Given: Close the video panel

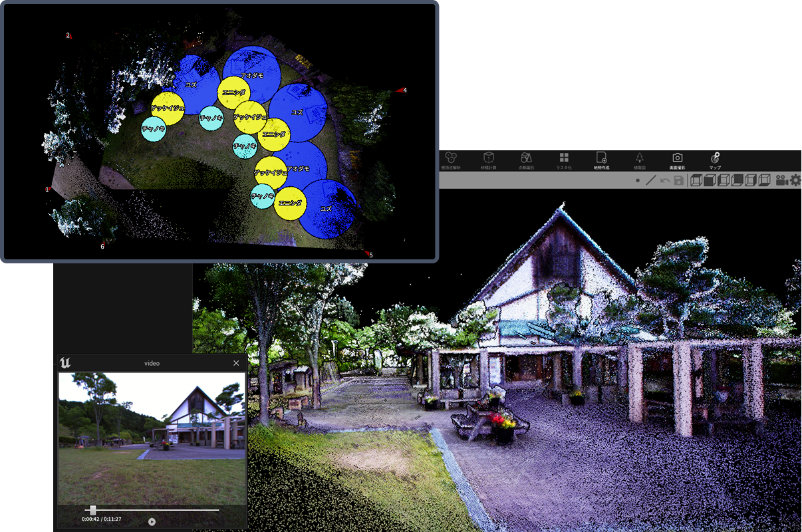Looking at the screenshot, I should [236, 363].
